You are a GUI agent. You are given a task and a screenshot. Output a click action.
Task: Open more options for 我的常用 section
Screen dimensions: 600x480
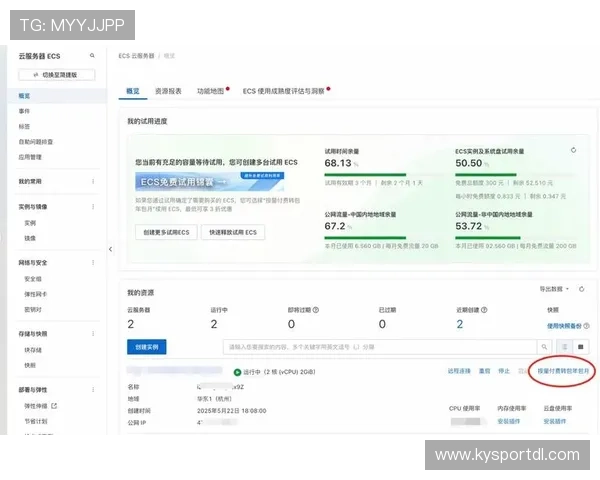coord(93,181)
